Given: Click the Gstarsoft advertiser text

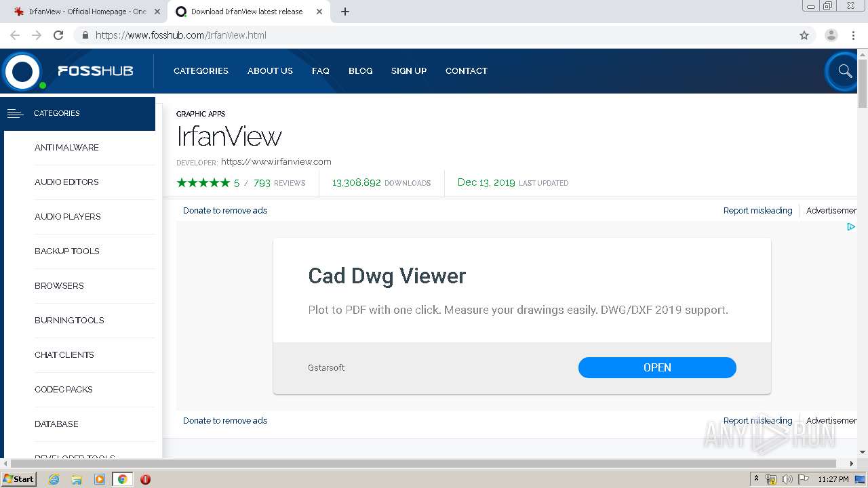Looking at the screenshot, I should coord(326,367).
